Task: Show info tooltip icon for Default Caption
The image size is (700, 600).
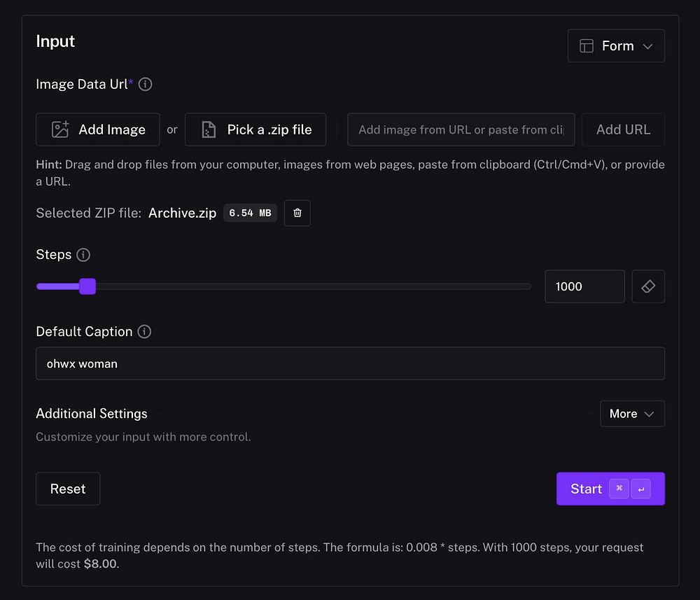Action: [144, 332]
